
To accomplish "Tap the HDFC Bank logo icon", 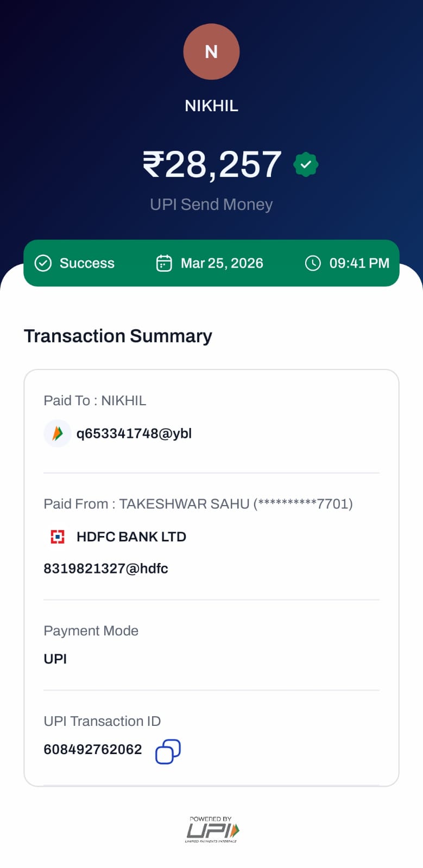I will coord(58,537).
